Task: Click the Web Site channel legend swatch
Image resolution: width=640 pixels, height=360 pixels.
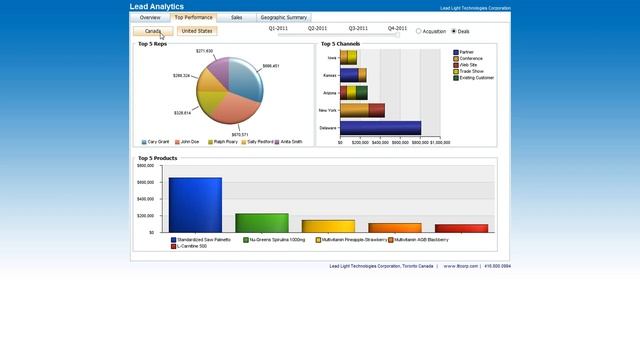Action: pos(456,65)
